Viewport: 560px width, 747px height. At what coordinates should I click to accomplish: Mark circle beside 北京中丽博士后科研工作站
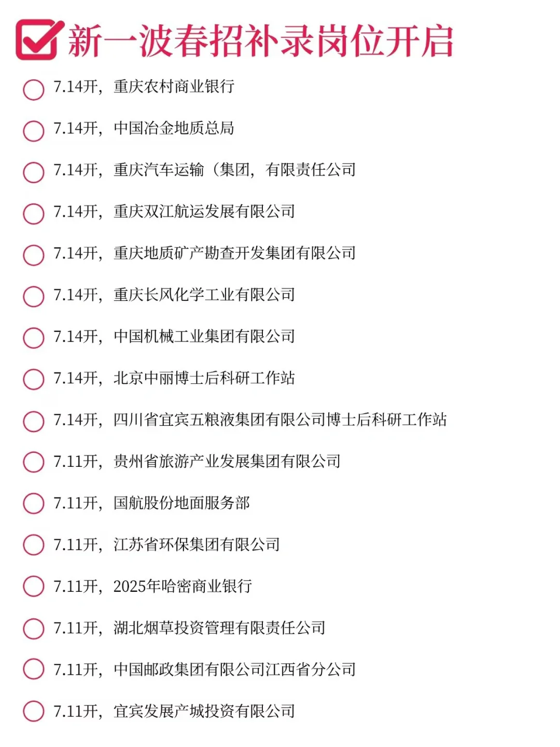[34, 379]
